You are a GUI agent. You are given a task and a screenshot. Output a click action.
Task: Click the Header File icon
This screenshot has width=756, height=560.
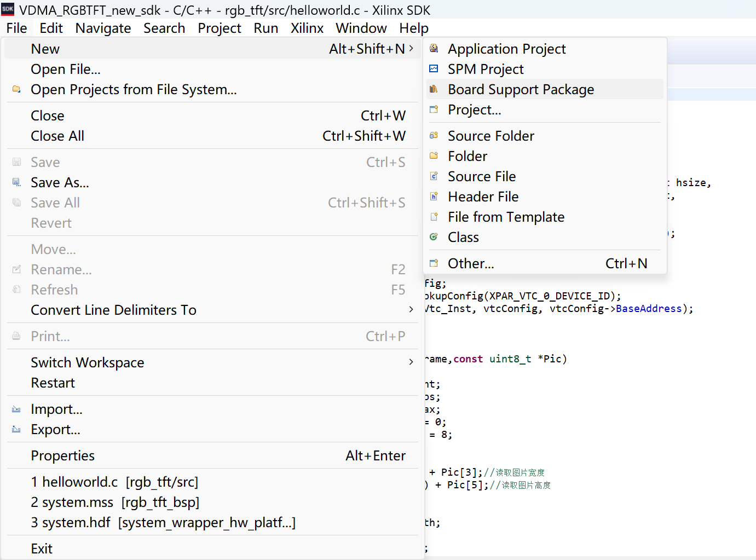click(434, 197)
